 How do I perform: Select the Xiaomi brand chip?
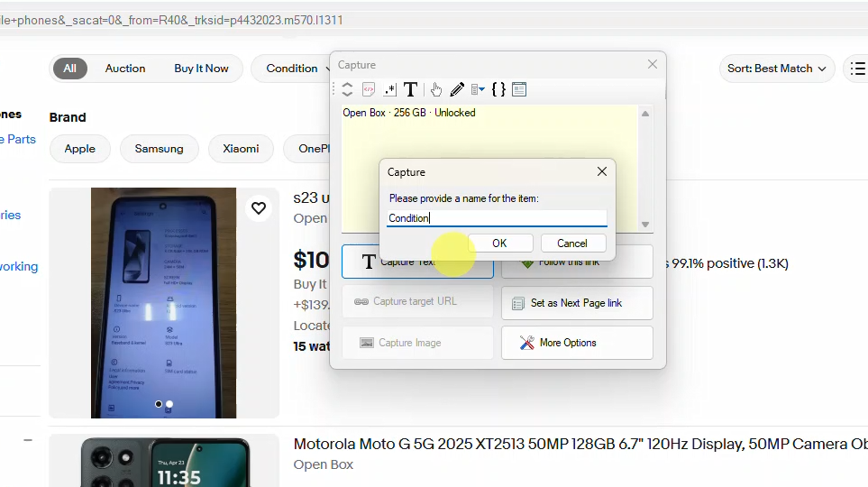(x=241, y=149)
